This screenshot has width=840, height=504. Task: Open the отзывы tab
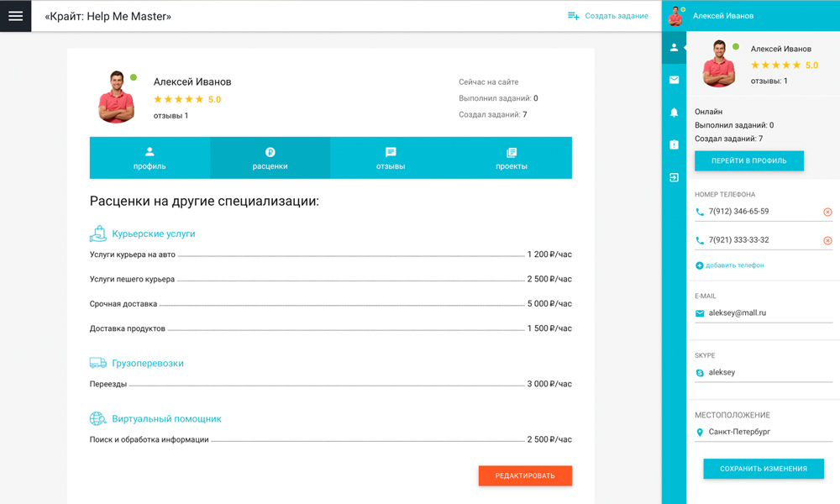tap(391, 158)
